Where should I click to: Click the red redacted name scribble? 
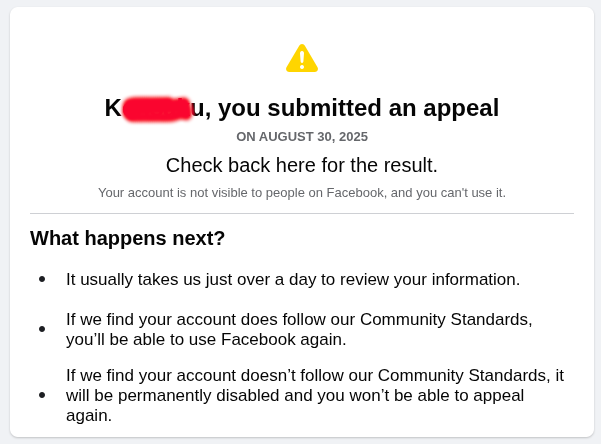coord(156,108)
